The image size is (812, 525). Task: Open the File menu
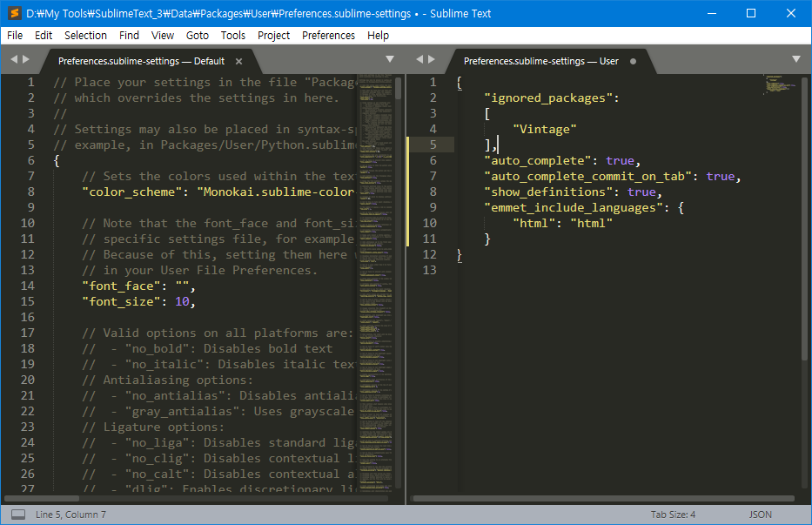(15, 35)
